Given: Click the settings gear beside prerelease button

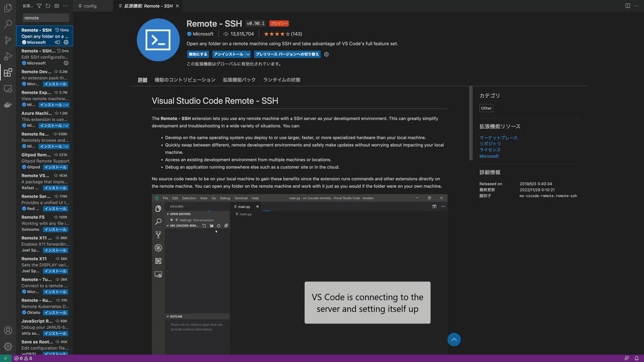Looking at the screenshot, I should [326, 54].
